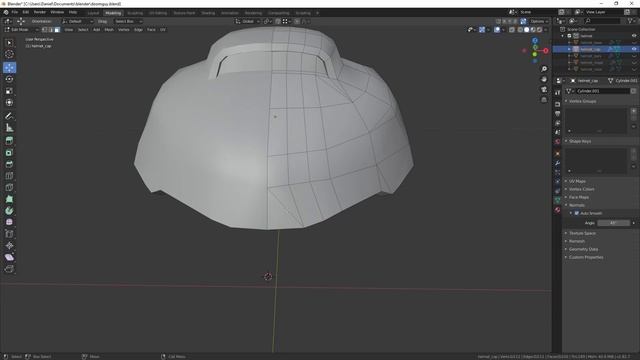The height and width of the screenshot is (360, 640).
Task: Select the Cursor tool
Action: click(x=9, y=54)
